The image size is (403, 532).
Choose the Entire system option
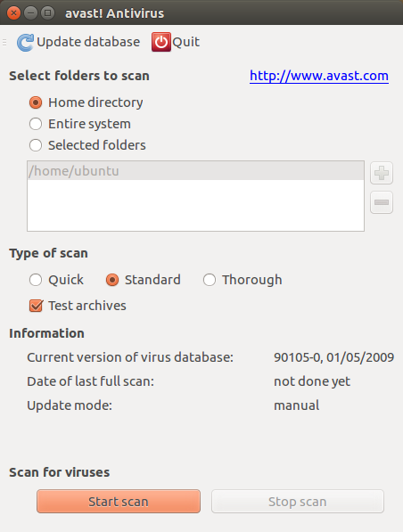click(36, 124)
